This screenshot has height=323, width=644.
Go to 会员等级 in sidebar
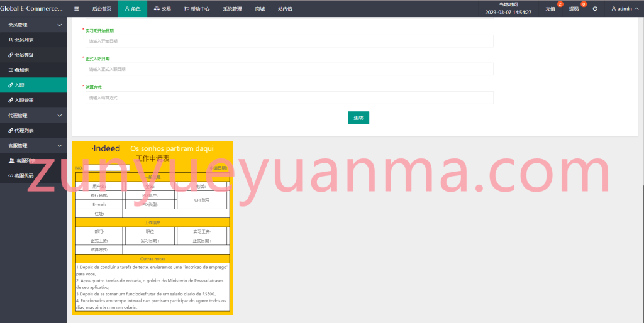[33, 55]
